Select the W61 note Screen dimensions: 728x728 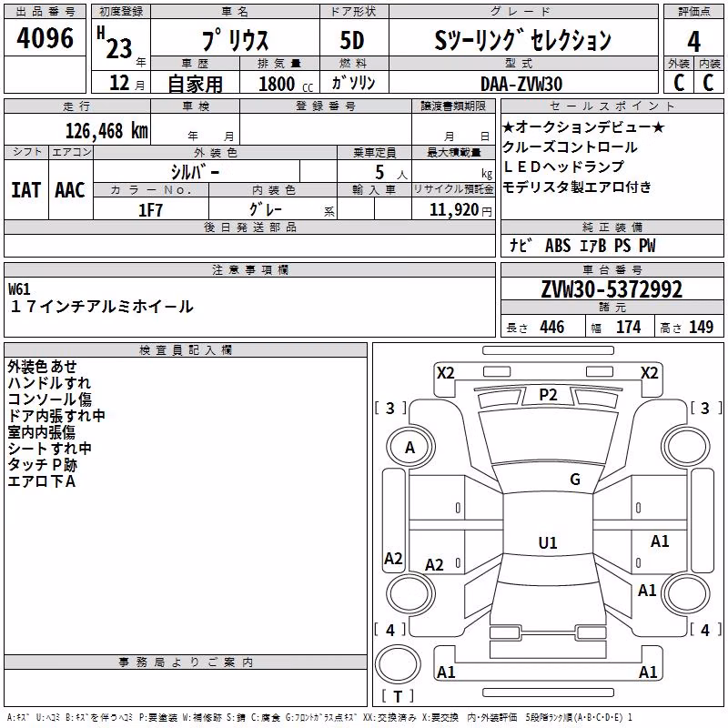19,289
